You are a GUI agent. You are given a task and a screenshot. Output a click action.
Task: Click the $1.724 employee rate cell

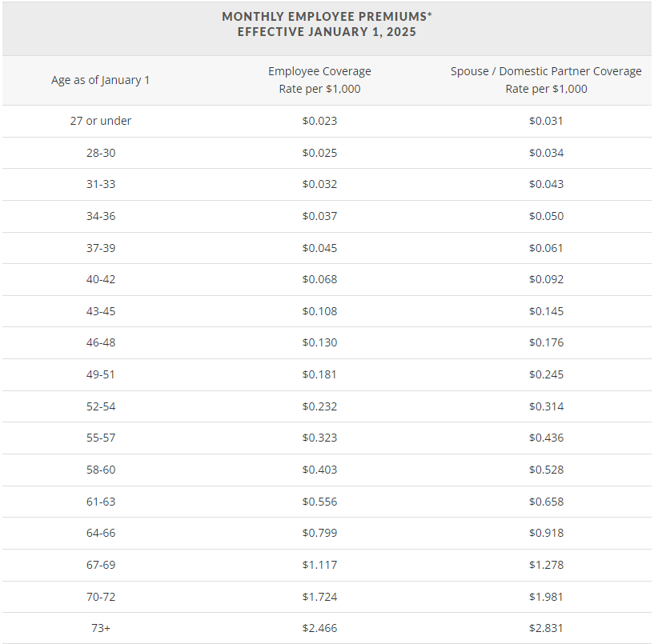coord(319,597)
